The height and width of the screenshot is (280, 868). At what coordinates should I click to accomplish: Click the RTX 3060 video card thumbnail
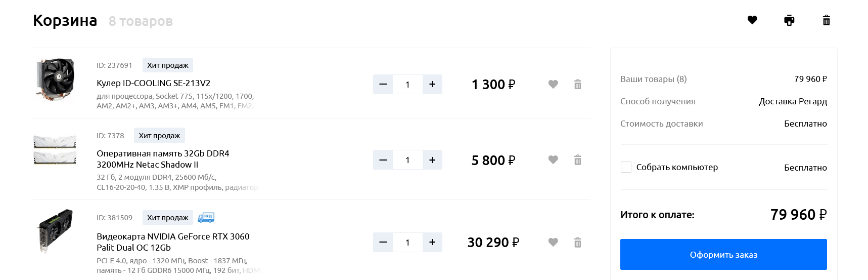[56, 230]
